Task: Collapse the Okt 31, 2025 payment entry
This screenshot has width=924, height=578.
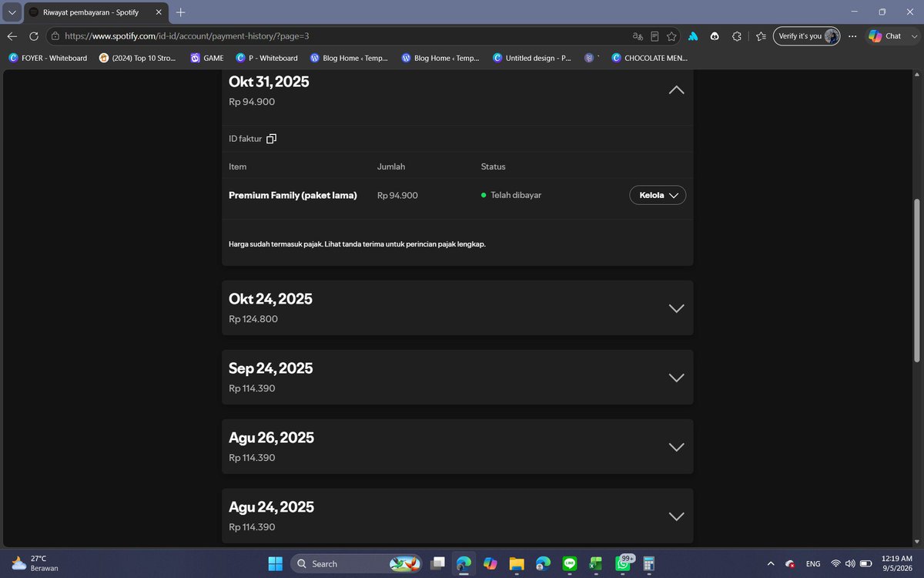Action: point(676,90)
